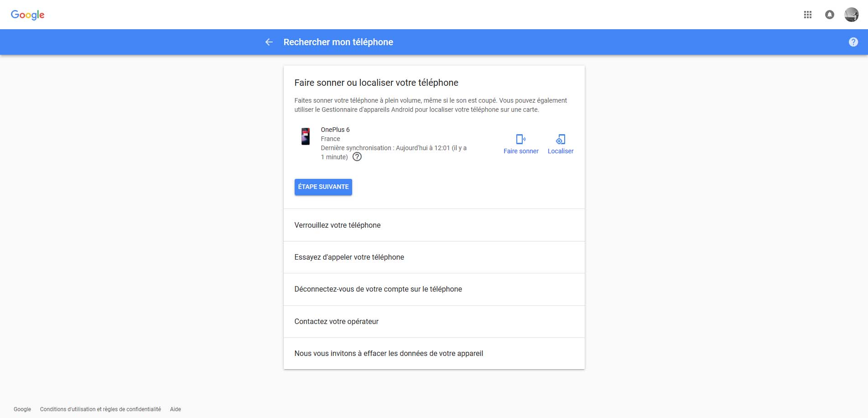Open Aide link in footer

click(x=176, y=409)
